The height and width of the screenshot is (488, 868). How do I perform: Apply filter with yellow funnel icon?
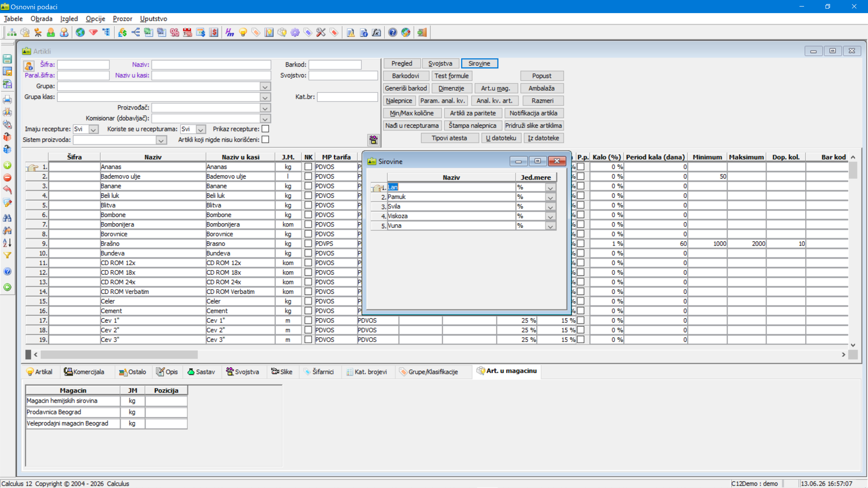tap(7, 255)
